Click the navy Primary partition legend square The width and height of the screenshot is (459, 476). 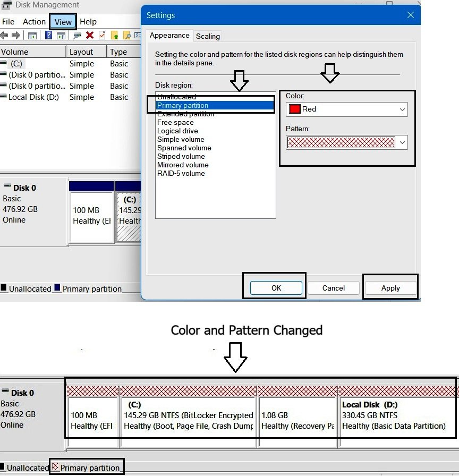pyautogui.click(x=57, y=287)
